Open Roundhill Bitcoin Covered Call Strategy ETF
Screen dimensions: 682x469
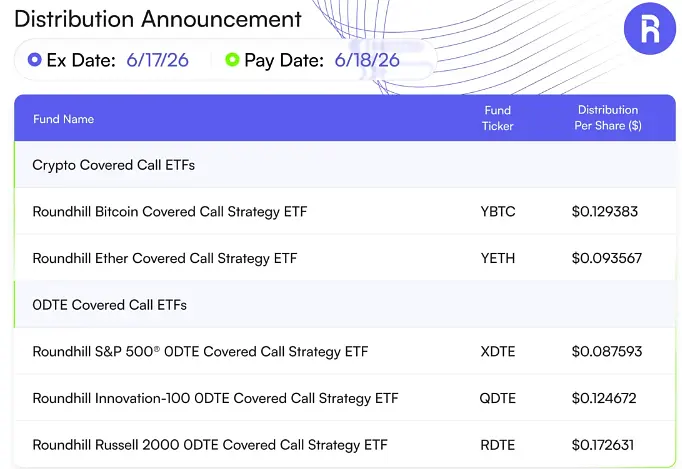pos(170,211)
